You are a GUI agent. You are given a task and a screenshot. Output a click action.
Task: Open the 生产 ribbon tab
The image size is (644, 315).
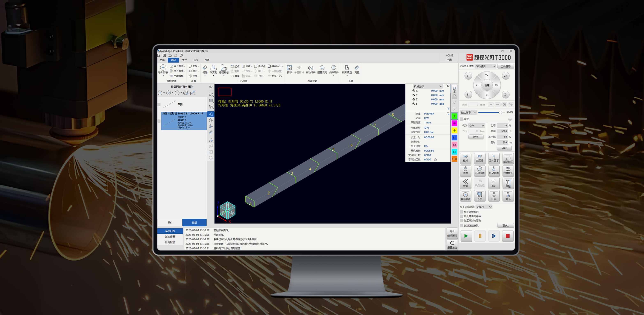tap(184, 60)
